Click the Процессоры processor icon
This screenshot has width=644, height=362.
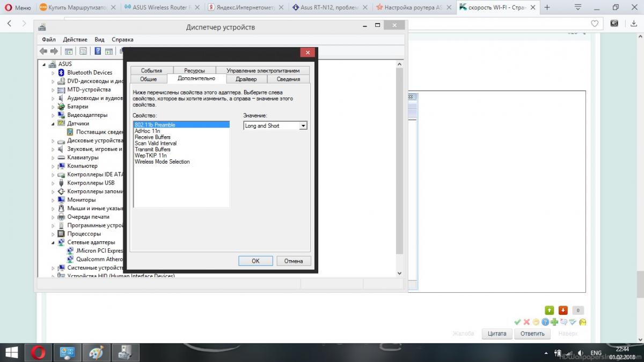coord(61,234)
